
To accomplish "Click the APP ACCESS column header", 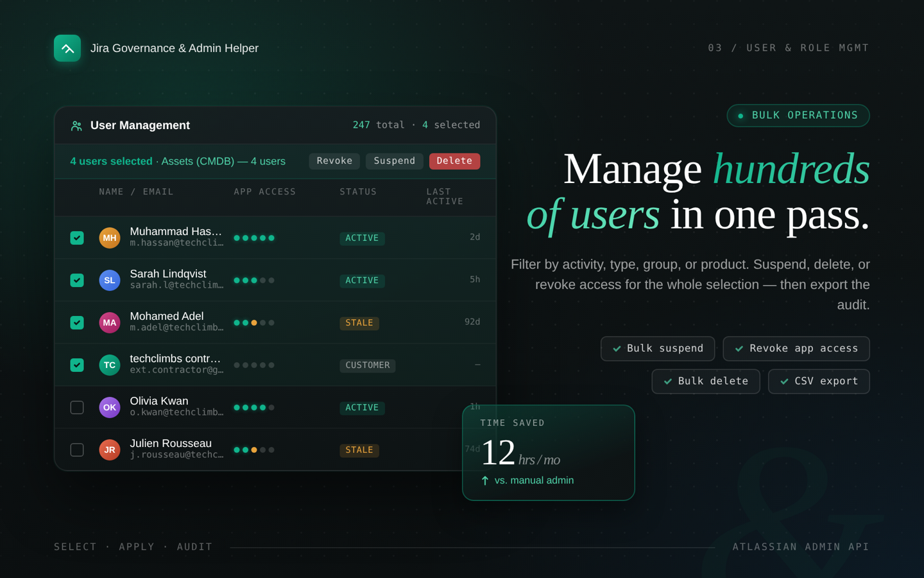I will tap(264, 192).
